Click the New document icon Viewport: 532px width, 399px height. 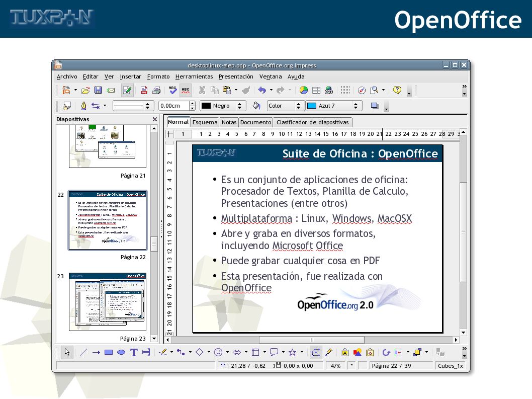pos(66,90)
